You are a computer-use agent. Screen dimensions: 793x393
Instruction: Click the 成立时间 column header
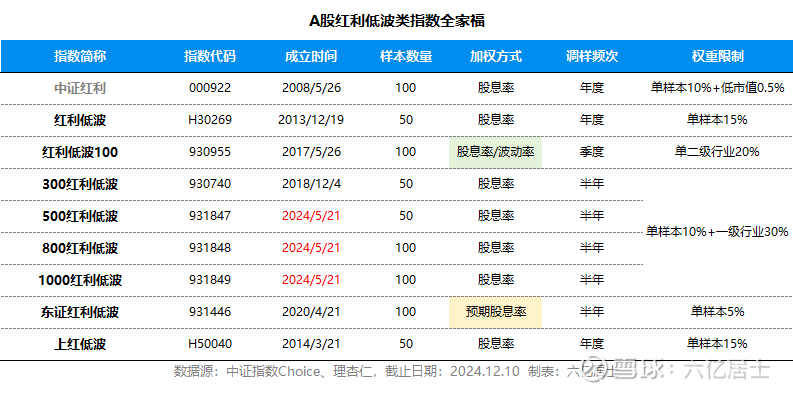(x=311, y=56)
